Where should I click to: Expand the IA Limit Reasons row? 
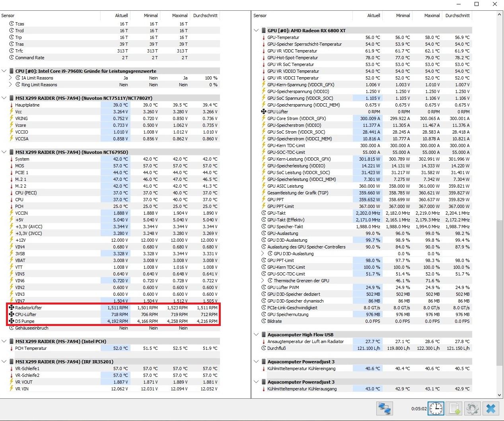11,78
